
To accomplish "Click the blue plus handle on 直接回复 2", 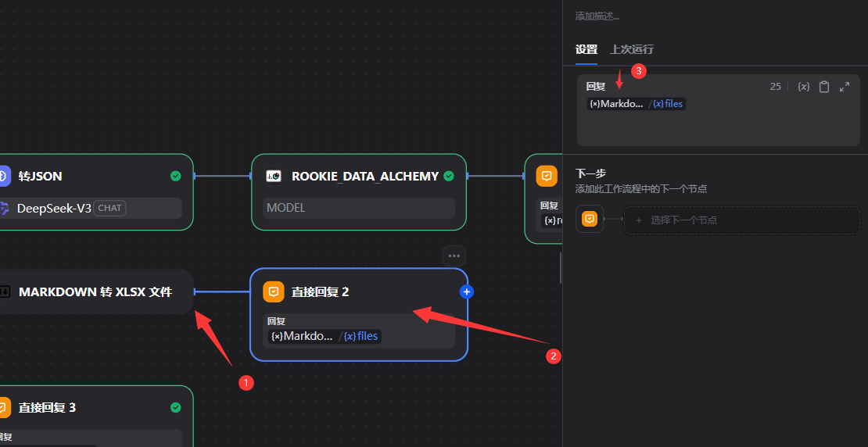I will tap(467, 291).
